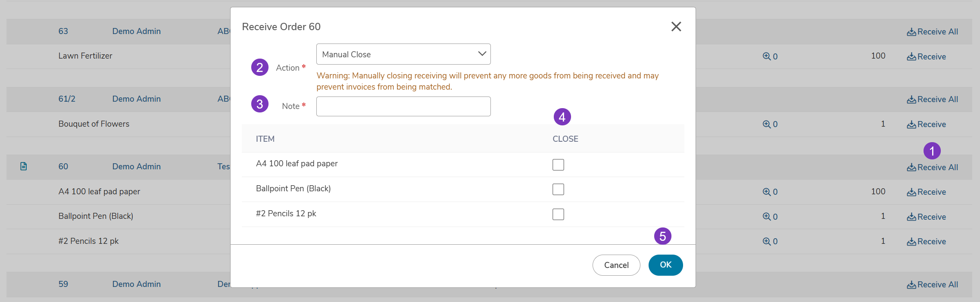980x302 pixels.
Task: Click magnifier icon in Bouquet of Flowers row
Action: pyautogui.click(x=767, y=124)
